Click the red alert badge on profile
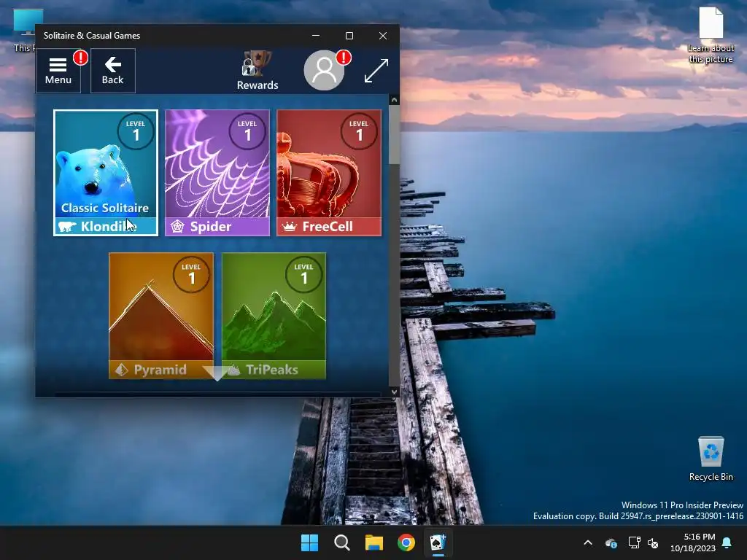Image resolution: width=747 pixels, height=560 pixels. [x=344, y=58]
